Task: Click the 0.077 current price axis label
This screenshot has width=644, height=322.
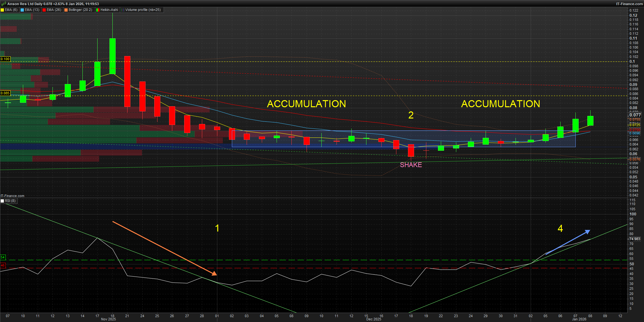Action: (x=635, y=115)
